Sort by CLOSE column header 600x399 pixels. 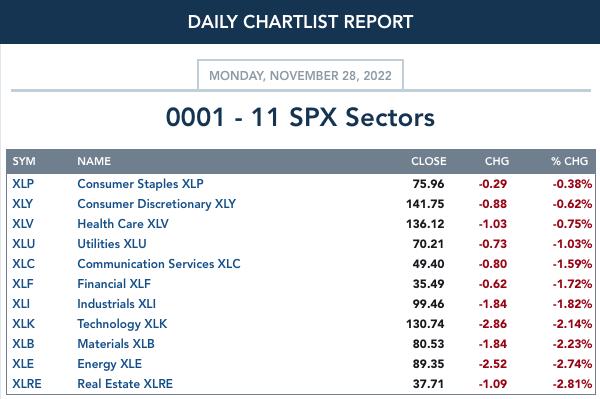point(429,161)
